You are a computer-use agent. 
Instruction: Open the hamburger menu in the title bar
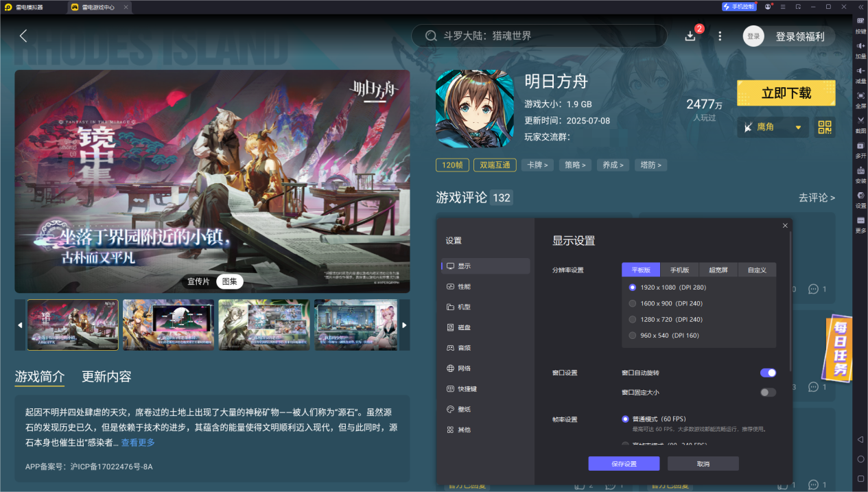coord(783,7)
